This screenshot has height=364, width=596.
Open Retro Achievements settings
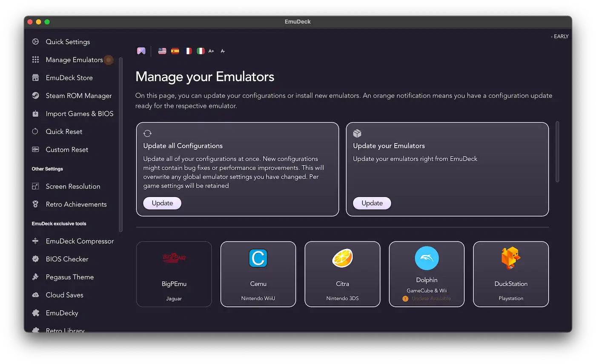(x=76, y=205)
